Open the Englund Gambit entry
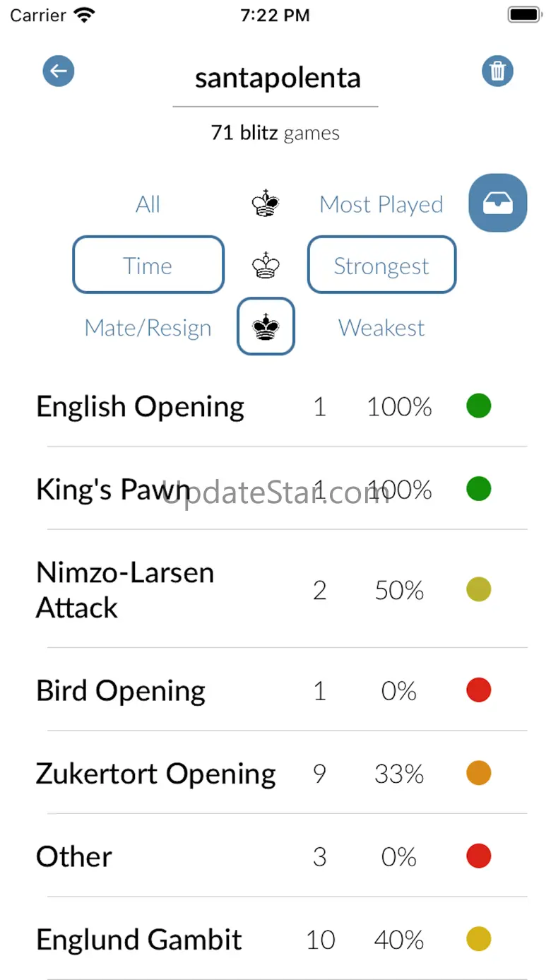The width and height of the screenshot is (551, 980). click(139, 940)
